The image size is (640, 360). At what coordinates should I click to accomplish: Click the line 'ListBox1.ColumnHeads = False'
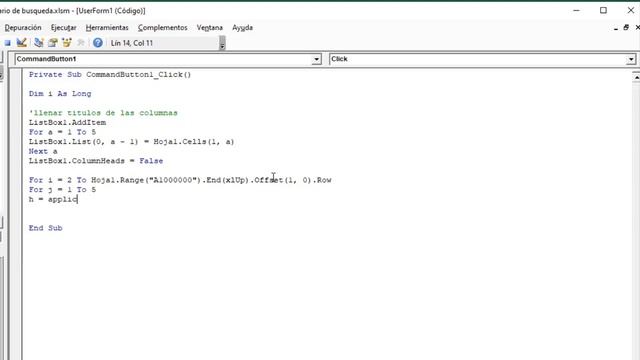[96, 161]
